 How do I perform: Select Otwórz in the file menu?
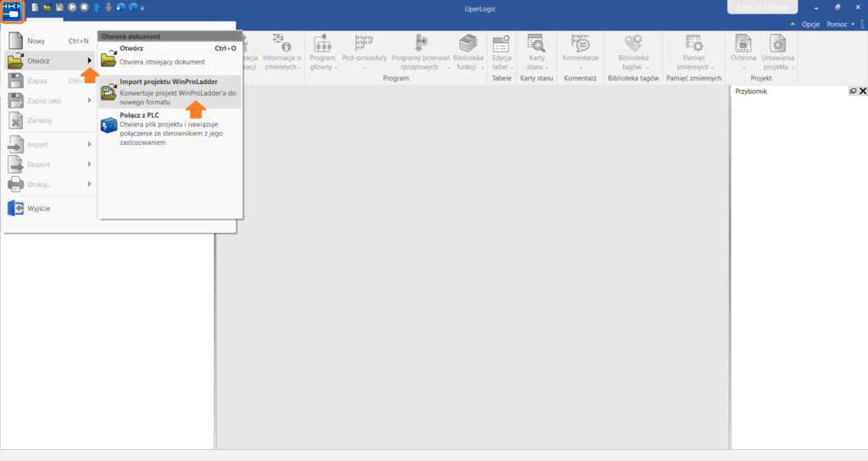50,61
